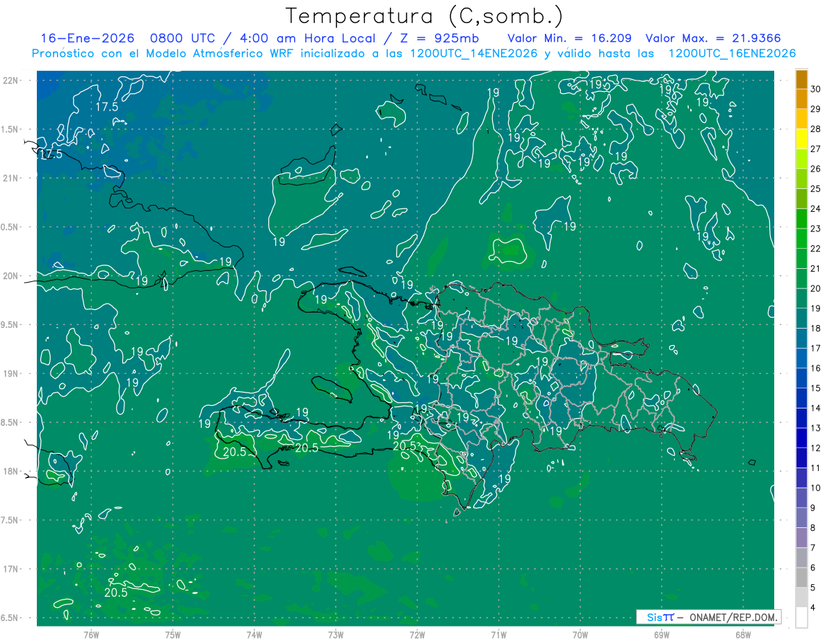Click the '18N' latitude axis label
This screenshot has width=834, height=644.
click(12, 471)
